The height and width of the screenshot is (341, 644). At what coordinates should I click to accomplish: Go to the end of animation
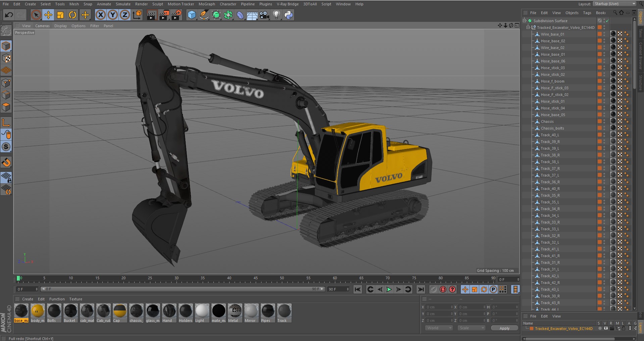pyautogui.click(x=420, y=289)
